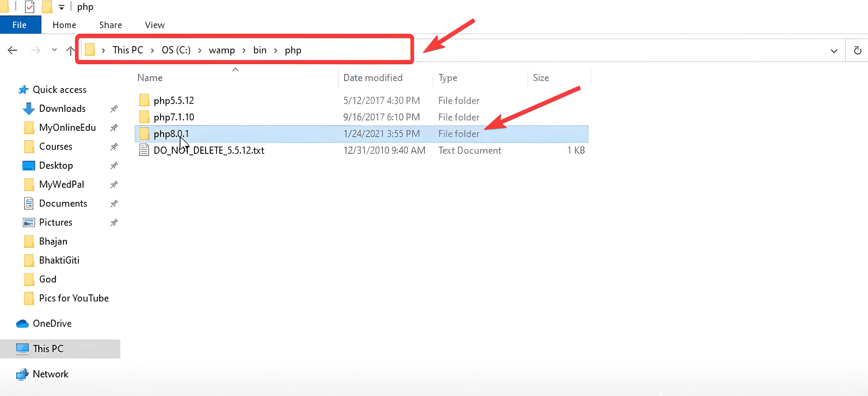Open the File menu
868x396 pixels.
pyautogui.click(x=19, y=24)
